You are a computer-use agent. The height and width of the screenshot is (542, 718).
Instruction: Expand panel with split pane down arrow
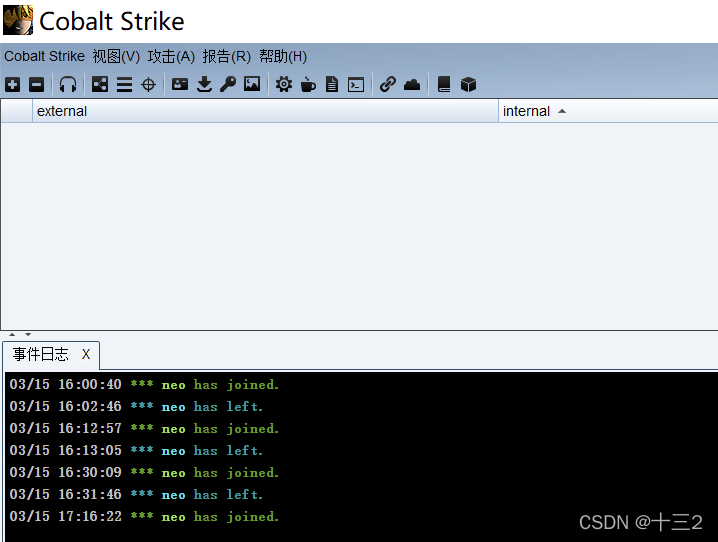[28, 335]
